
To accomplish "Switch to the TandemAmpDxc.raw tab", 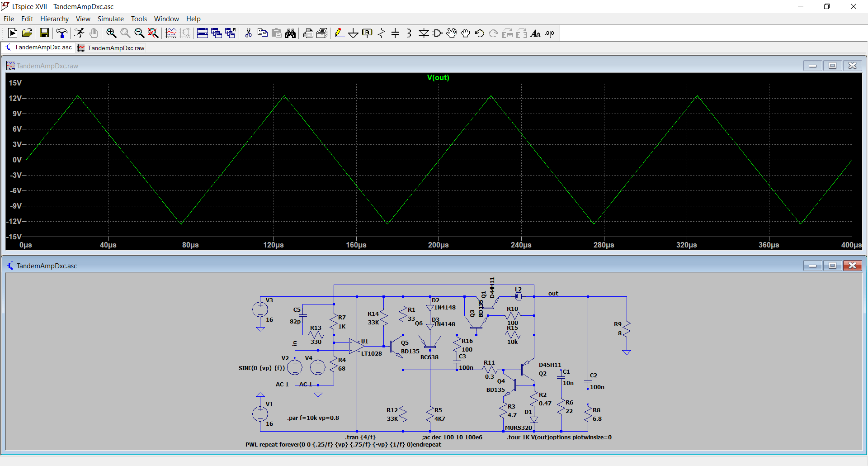I will click(111, 48).
